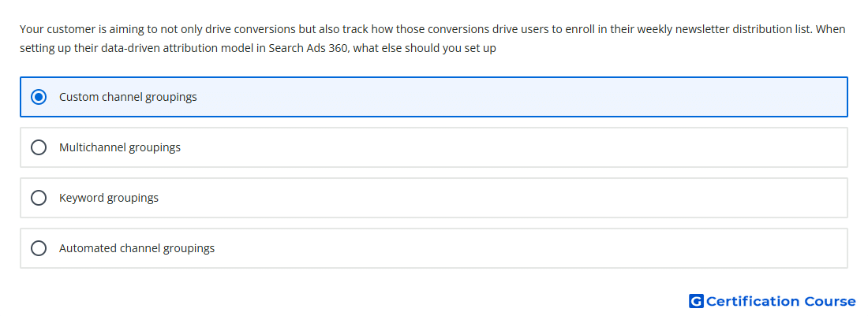868x316 pixels.
Task: Mark the Automated channel groupings radio button
Action: click(38, 248)
